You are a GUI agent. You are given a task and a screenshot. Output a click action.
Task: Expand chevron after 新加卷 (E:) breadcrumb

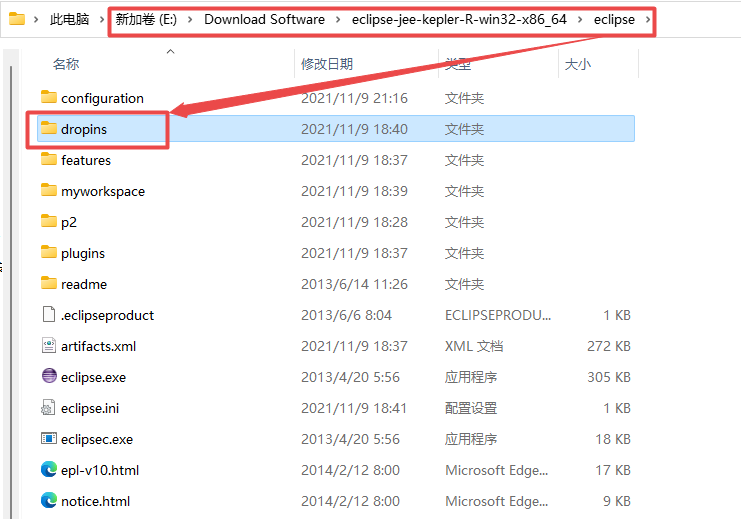click(190, 20)
